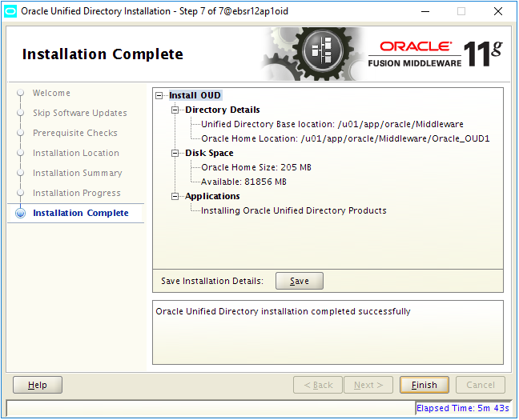Select the Install OUD root label
The width and height of the screenshot is (519, 420).
(x=195, y=95)
